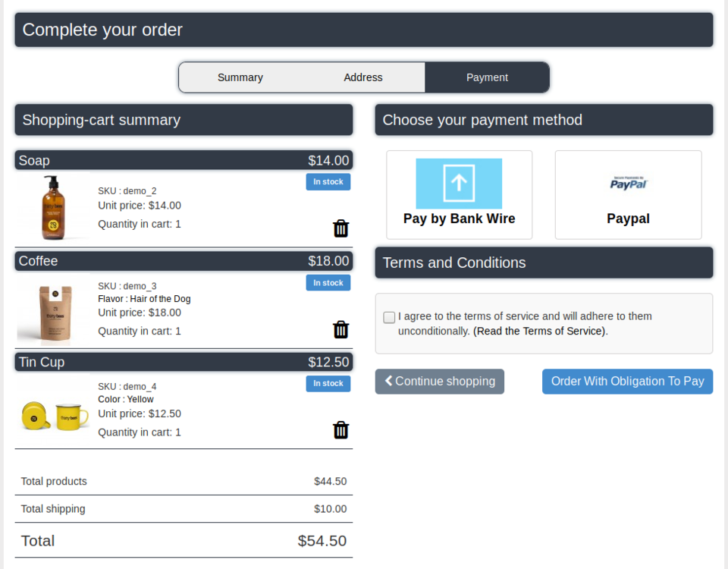Switch to the Summary tab
728x569 pixels.
click(240, 77)
